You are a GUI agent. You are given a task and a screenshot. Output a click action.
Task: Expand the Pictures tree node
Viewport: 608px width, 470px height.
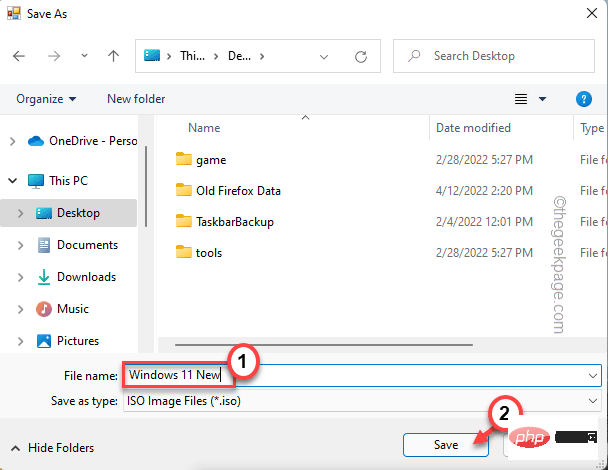pyautogui.click(x=21, y=341)
